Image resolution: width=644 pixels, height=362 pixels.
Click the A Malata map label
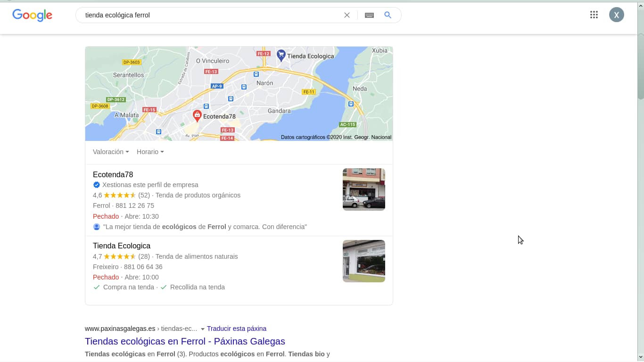(127, 115)
